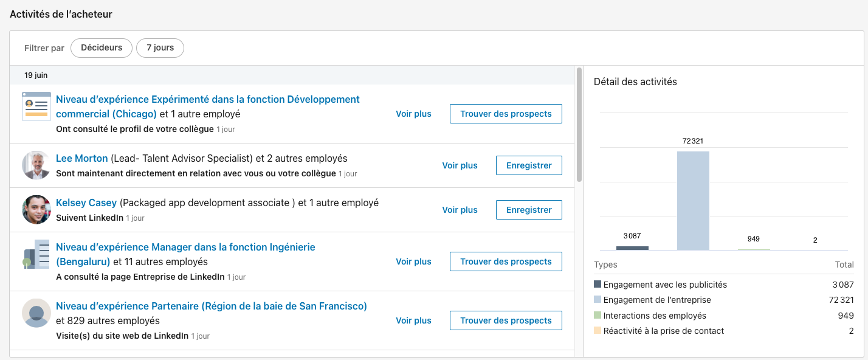Expand Voir plus for the Bengaluru activity

(x=413, y=261)
